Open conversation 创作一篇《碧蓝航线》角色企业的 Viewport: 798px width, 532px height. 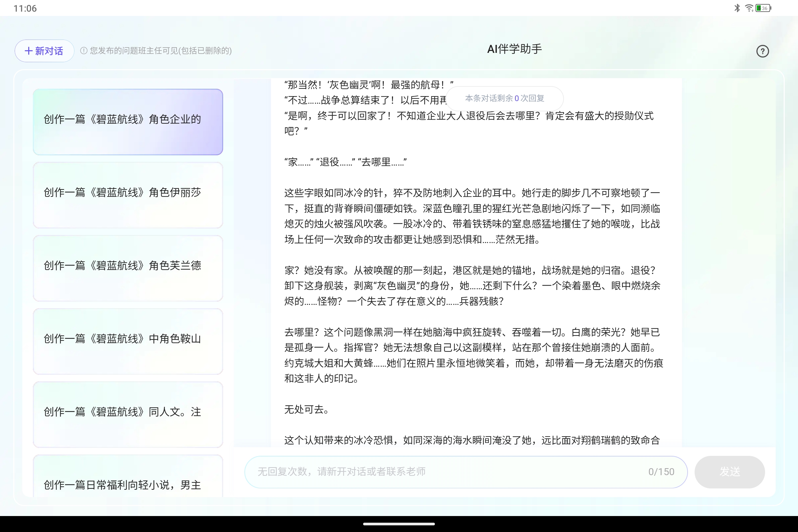click(x=128, y=122)
